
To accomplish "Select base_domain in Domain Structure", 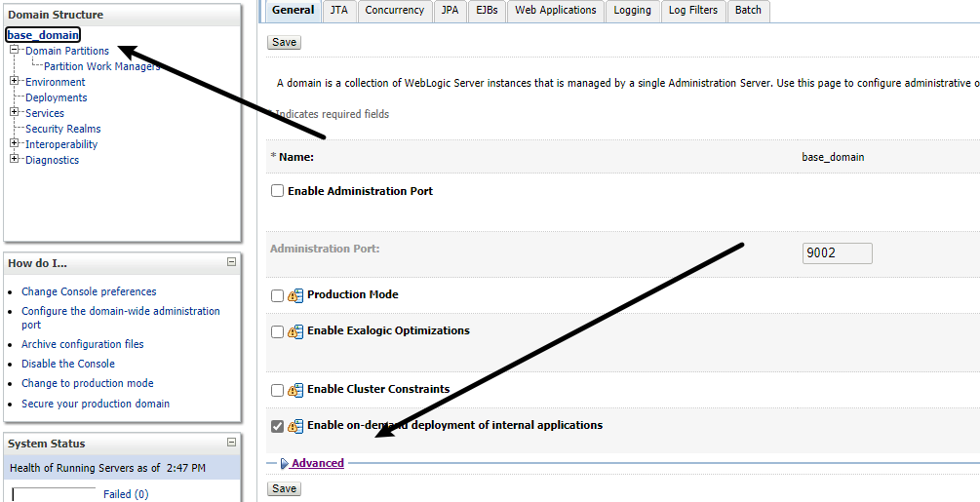I will pos(43,35).
